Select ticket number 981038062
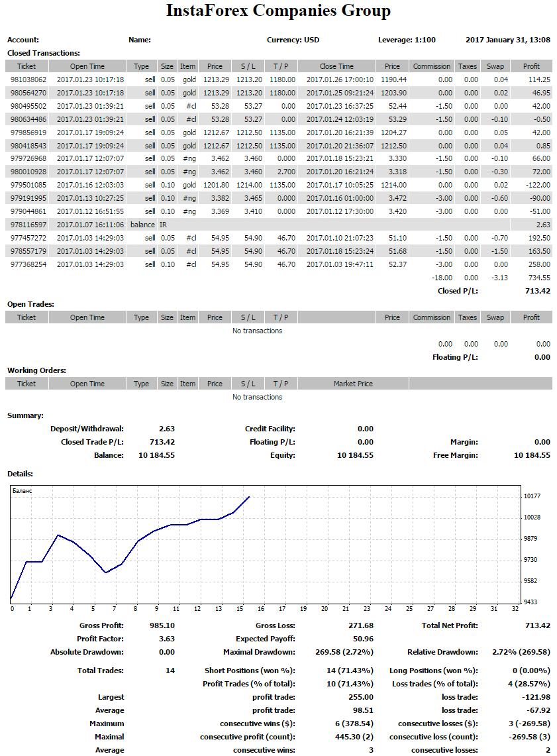The image size is (557, 756). point(28,80)
